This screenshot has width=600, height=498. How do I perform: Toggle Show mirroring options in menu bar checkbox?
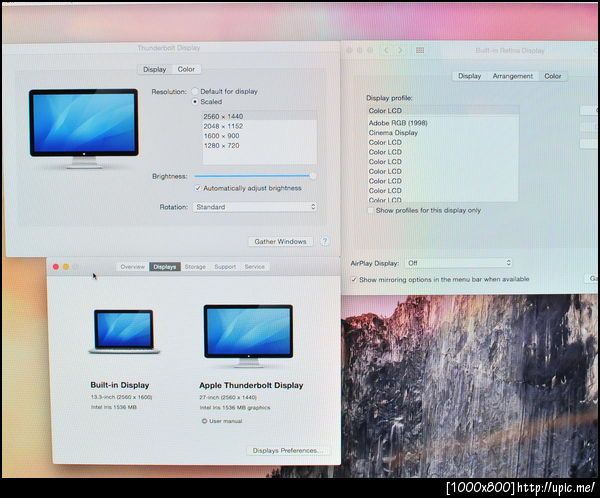(x=354, y=280)
